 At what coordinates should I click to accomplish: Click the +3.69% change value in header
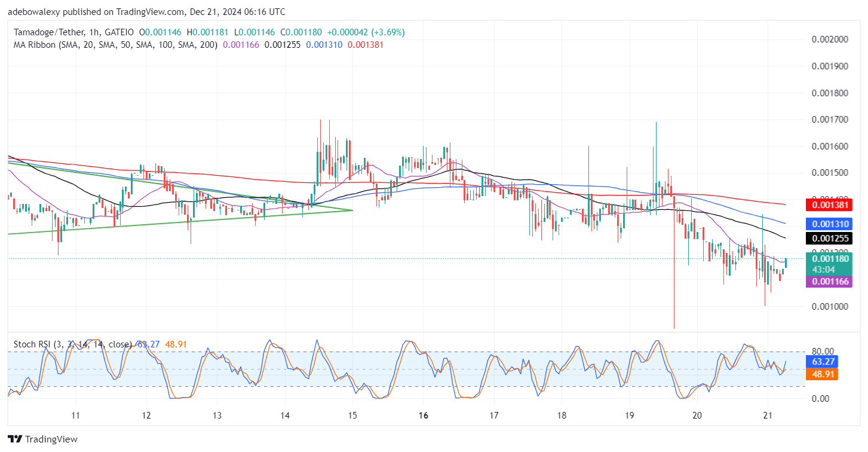click(x=388, y=32)
